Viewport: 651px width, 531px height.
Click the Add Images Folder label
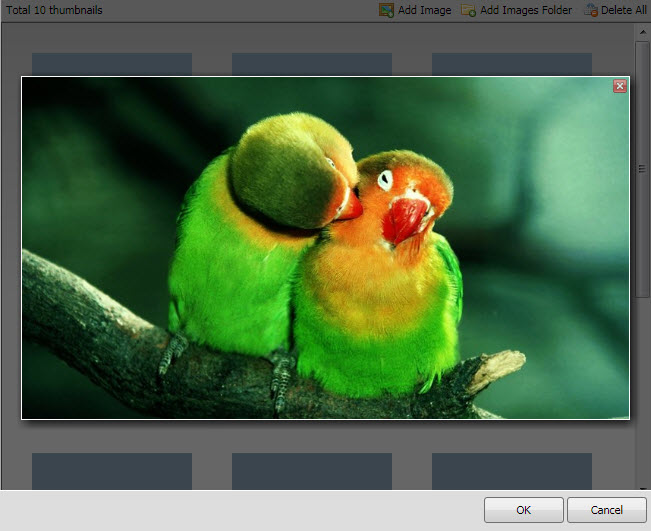526,10
